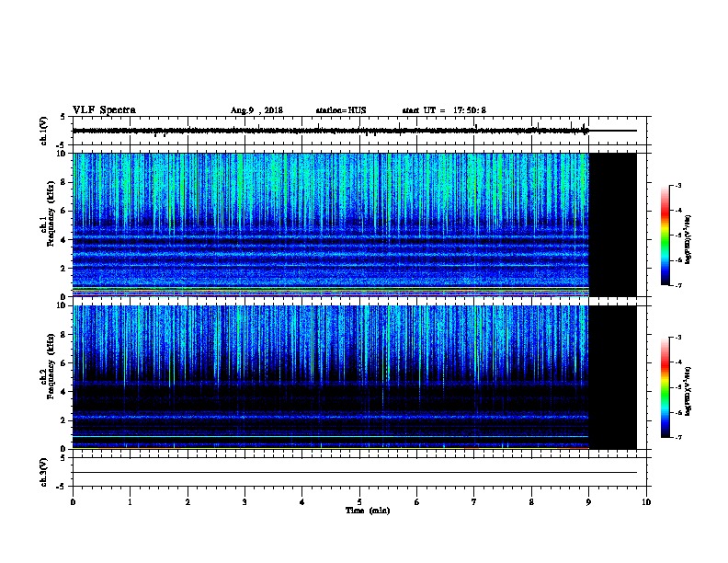
Task: Click the time-axis tick label "5"
Action: coord(359,502)
